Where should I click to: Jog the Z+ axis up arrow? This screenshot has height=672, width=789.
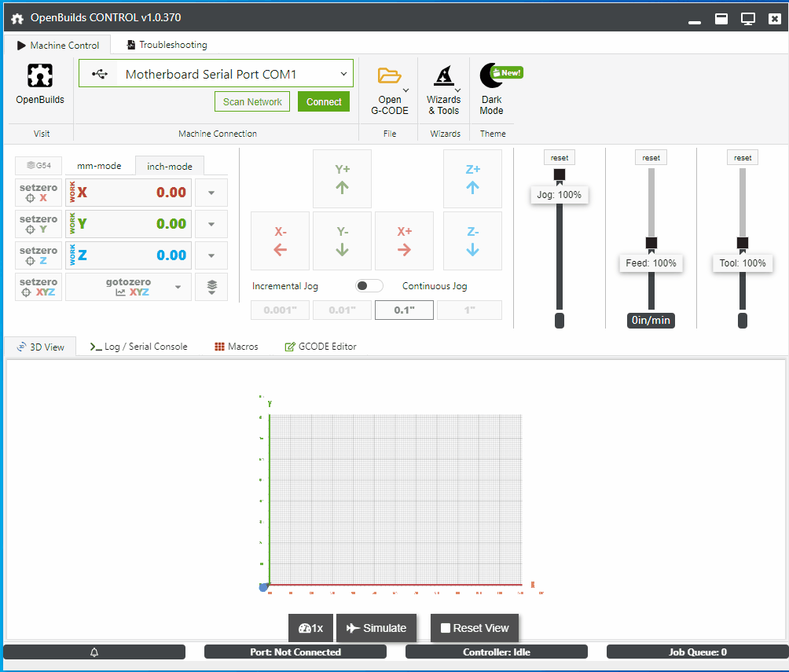472,178
